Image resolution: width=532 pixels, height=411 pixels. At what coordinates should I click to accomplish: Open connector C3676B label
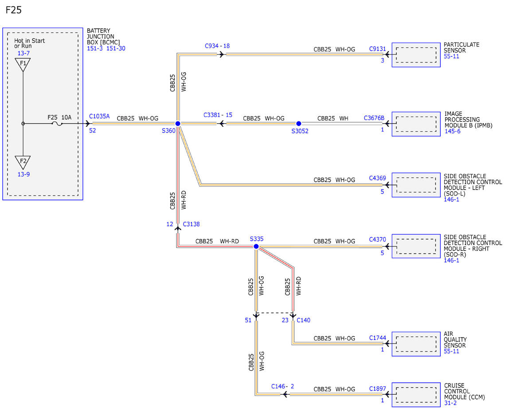pyautogui.click(x=374, y=118)
